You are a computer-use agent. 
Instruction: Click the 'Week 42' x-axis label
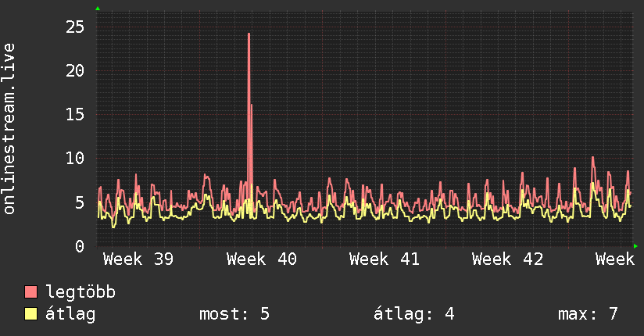point(508,259)
